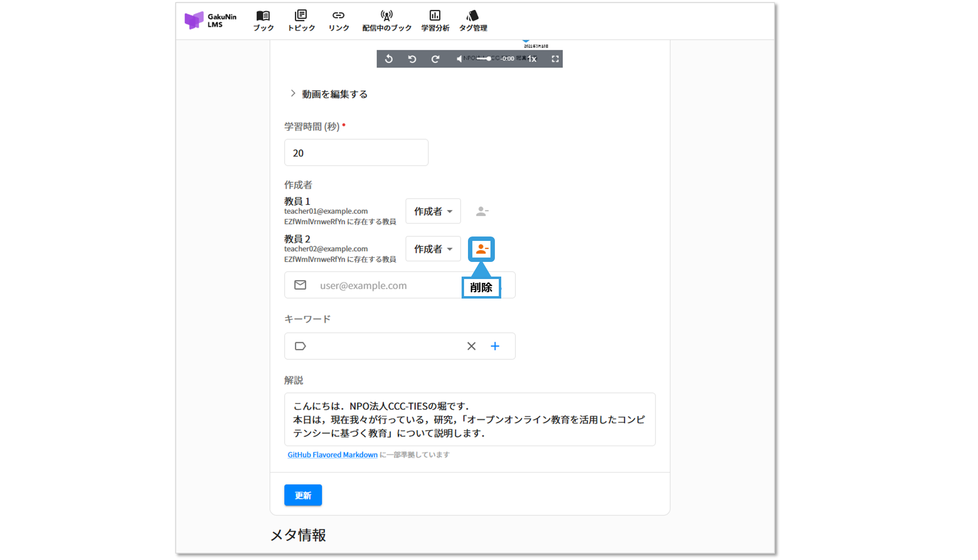Click the replay icon in video player
Image resolution: width=978 pixels, height=560 pixels.
pos(389,59)
